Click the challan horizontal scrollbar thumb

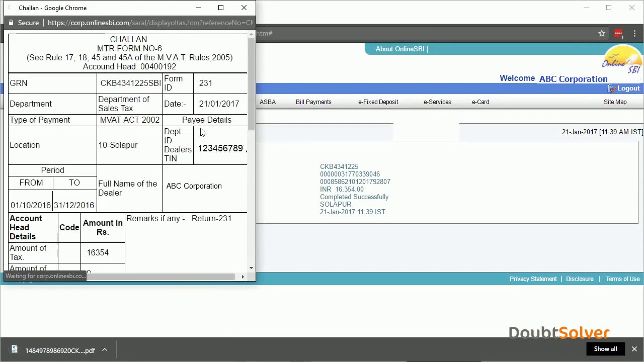160,277
